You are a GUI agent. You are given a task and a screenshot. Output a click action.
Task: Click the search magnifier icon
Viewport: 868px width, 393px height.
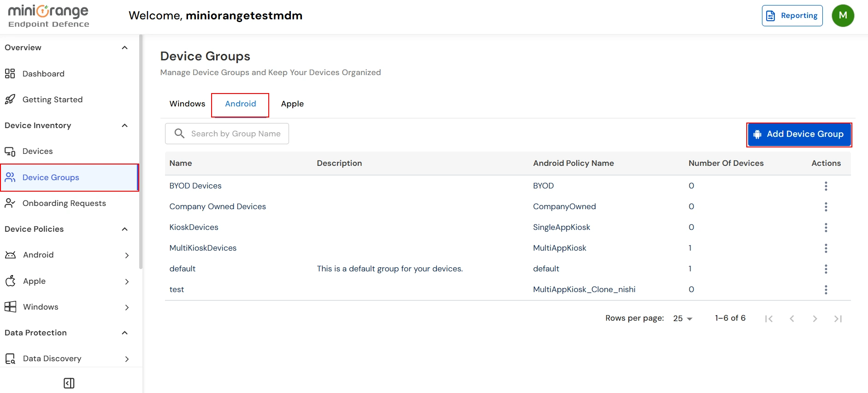[x=179, y=134]
